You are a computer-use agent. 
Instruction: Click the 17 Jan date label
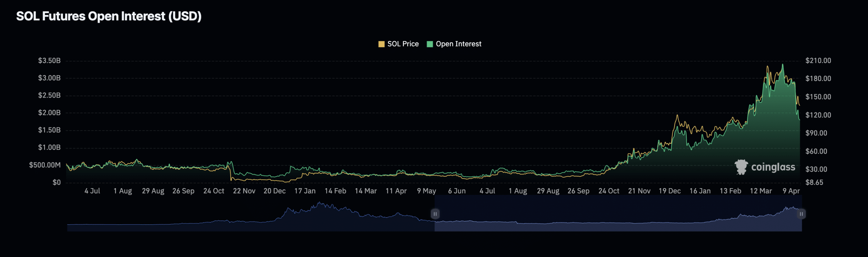click(305, 191)
